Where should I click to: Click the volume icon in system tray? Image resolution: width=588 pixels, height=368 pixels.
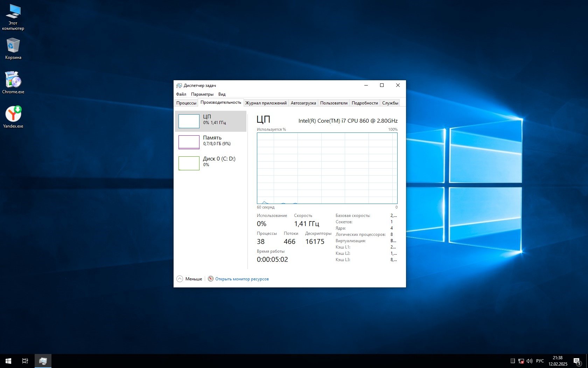pyautogui.click(x=529, y=361)
